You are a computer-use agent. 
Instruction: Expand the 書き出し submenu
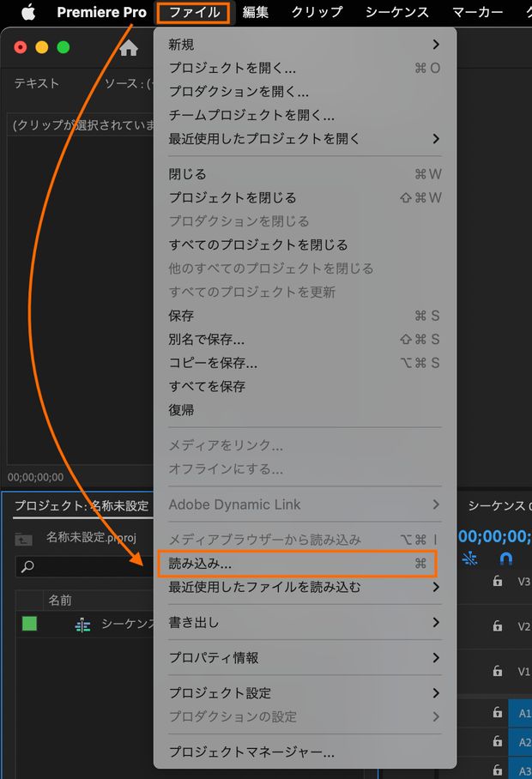305,623
